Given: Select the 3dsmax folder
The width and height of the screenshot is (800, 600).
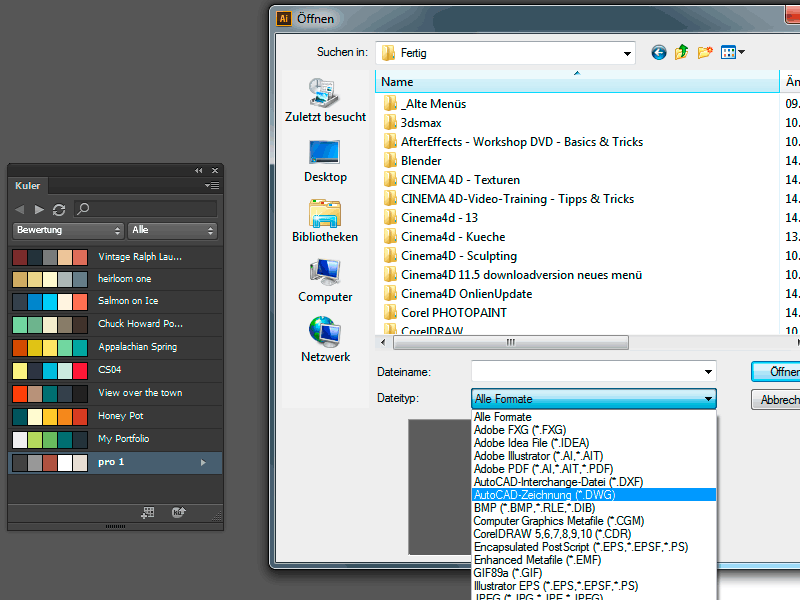Looking at the screenshot, I should pos(412,123).
